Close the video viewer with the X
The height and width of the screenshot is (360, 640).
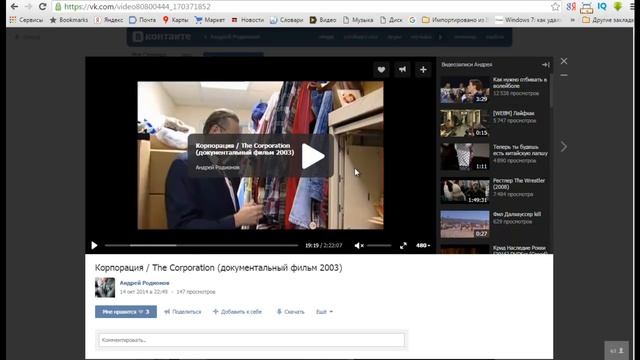click(x=564, y=61)
